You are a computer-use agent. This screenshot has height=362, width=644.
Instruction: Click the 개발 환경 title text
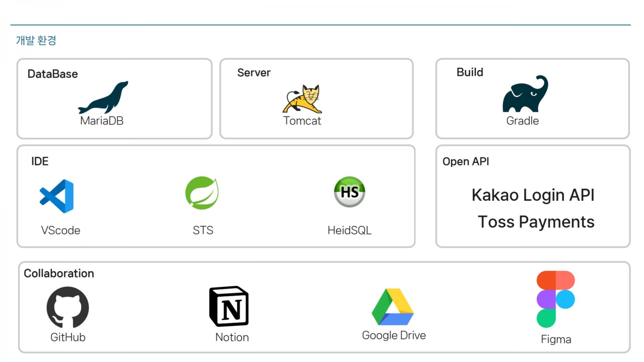[x=36, y=41]
